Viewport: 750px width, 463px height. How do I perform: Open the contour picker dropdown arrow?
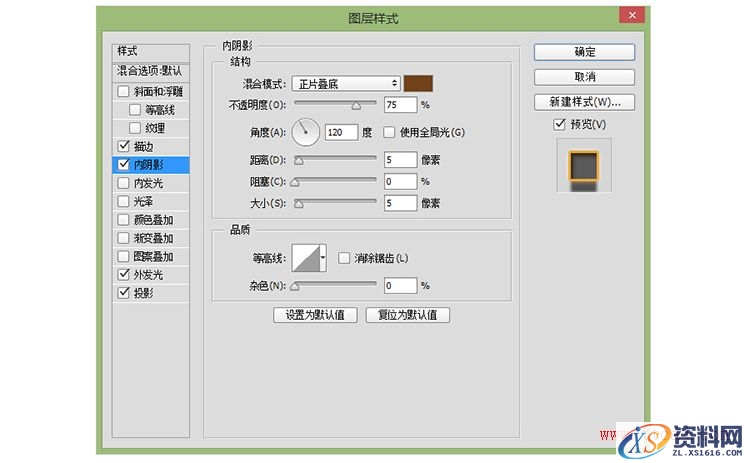tap(323, 258)
